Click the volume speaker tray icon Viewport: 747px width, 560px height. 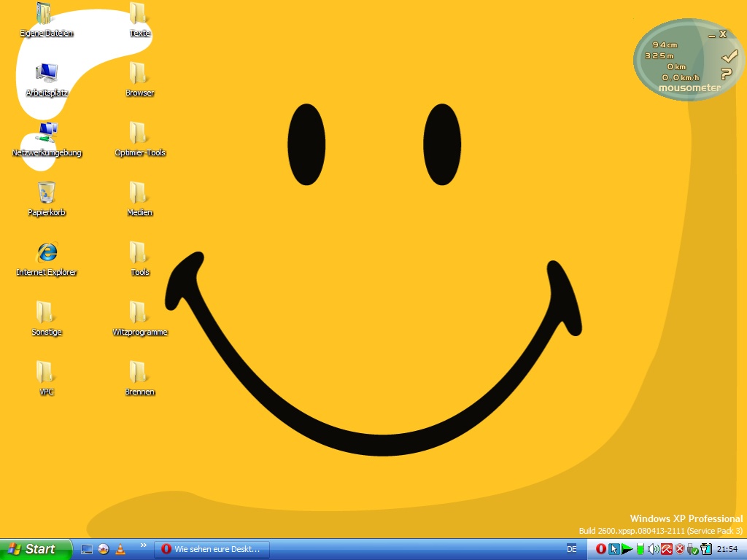[x=653, y=549]
